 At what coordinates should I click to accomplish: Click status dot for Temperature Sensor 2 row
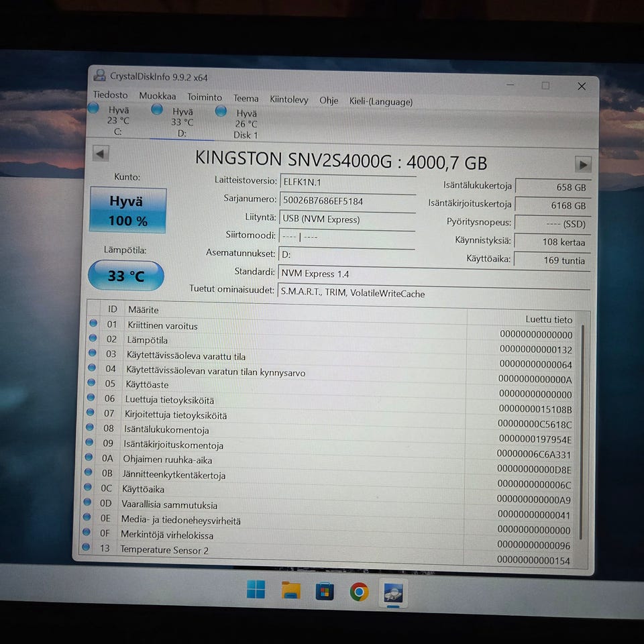pos(86,547)
